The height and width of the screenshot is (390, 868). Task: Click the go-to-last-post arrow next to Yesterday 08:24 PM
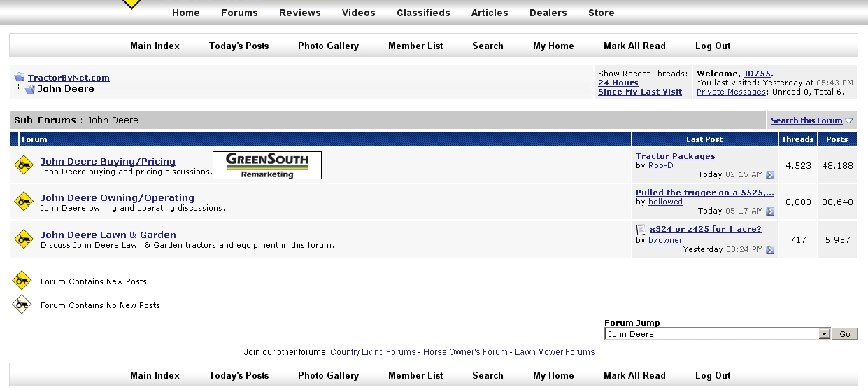coord(770,250)
